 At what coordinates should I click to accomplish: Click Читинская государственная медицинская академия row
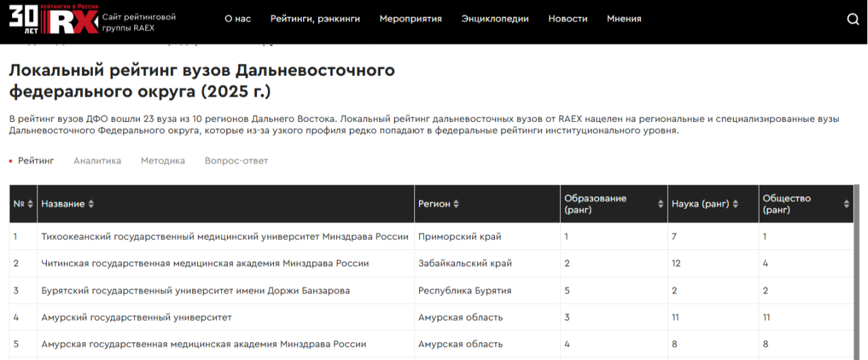pyautogui.click(x=431, y=264)
